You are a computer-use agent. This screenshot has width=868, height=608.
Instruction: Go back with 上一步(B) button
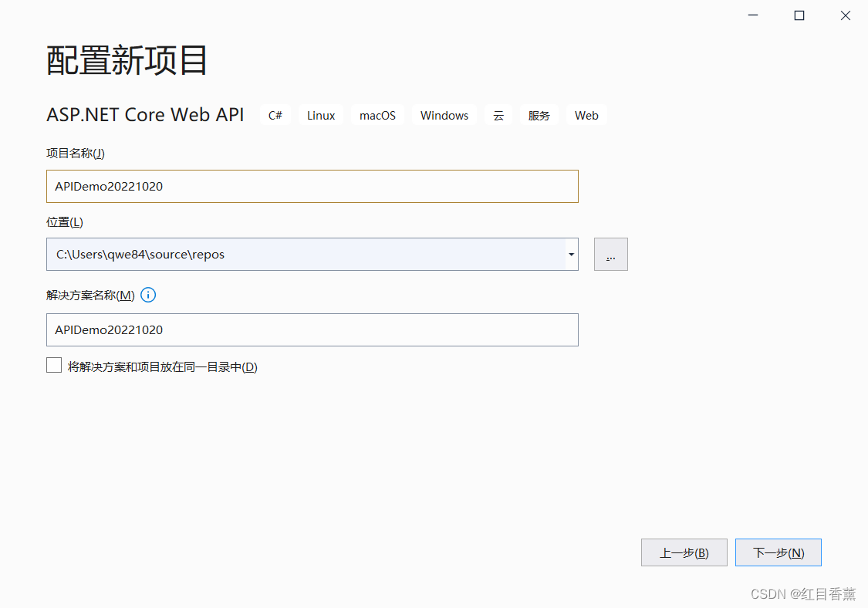684,552
